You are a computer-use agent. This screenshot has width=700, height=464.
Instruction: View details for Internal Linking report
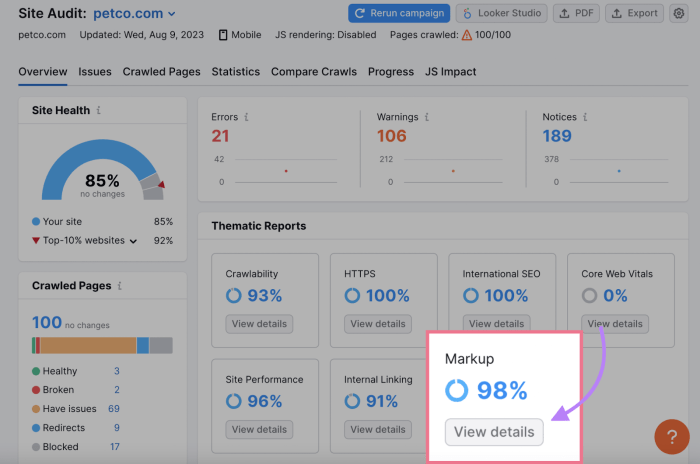pyautogui.click(x=378, y=429)
